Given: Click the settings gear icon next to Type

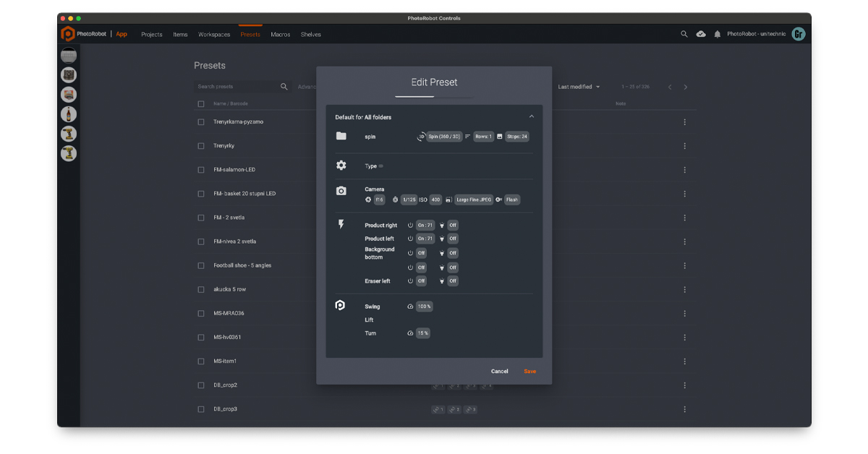Looking at the screenshot, I should click(x=341, y=165).
